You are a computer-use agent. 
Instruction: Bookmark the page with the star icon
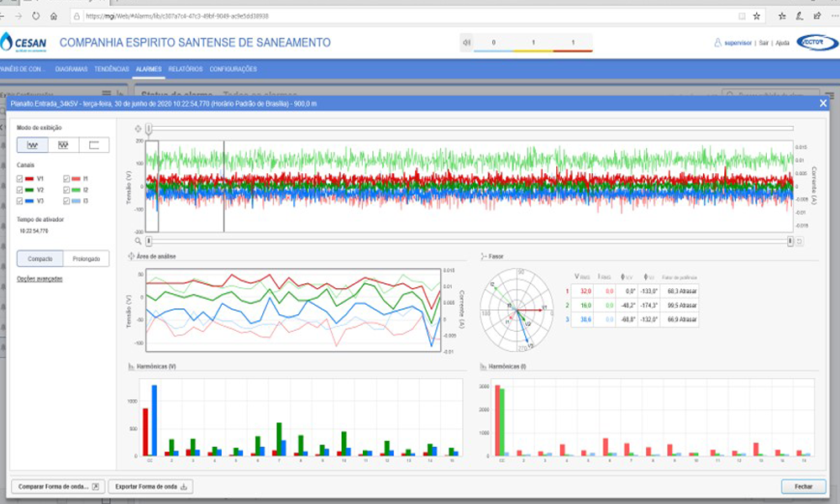tap(756, 16)
